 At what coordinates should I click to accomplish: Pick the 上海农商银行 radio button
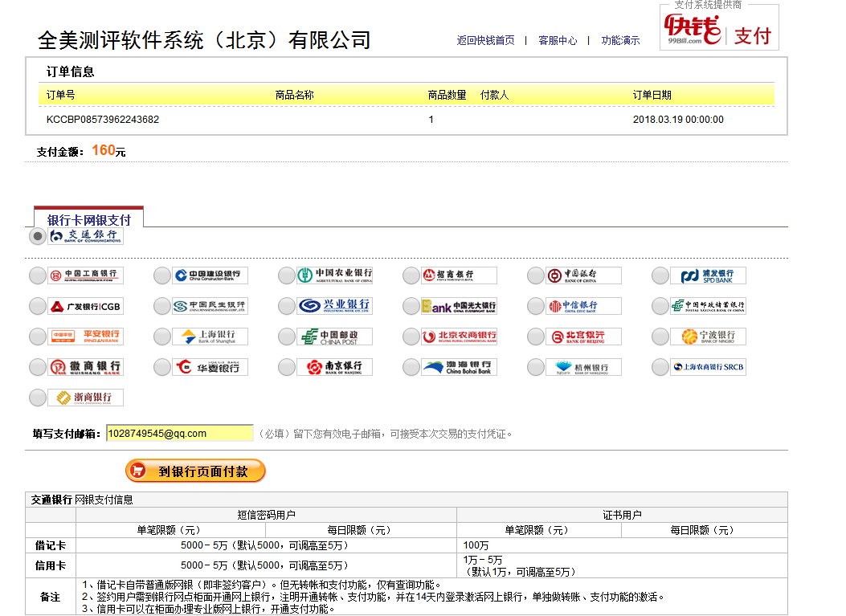660,367
